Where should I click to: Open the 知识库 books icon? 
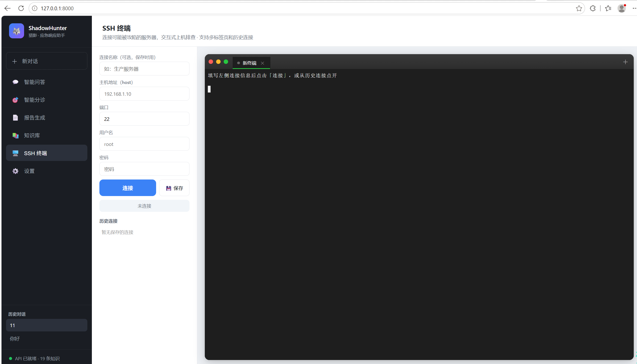click(15, 135)
